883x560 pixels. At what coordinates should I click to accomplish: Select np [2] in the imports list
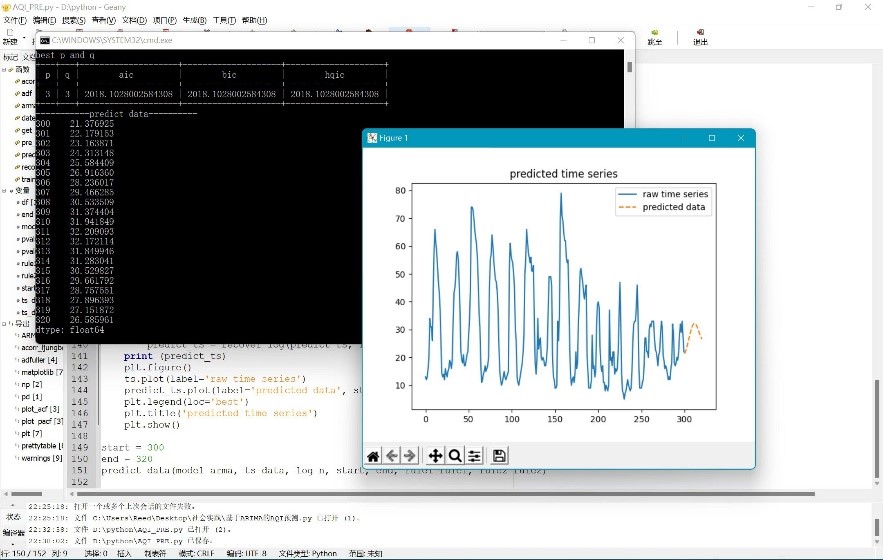(x=32, y=384)
